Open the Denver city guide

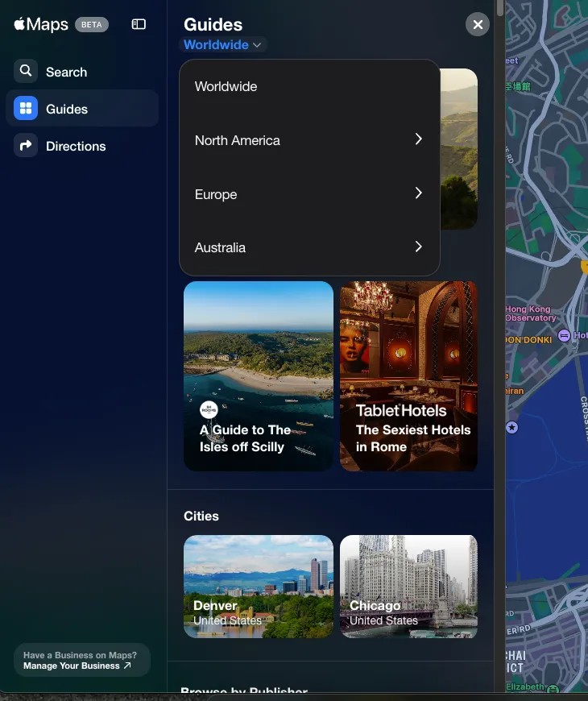[258, 586]
